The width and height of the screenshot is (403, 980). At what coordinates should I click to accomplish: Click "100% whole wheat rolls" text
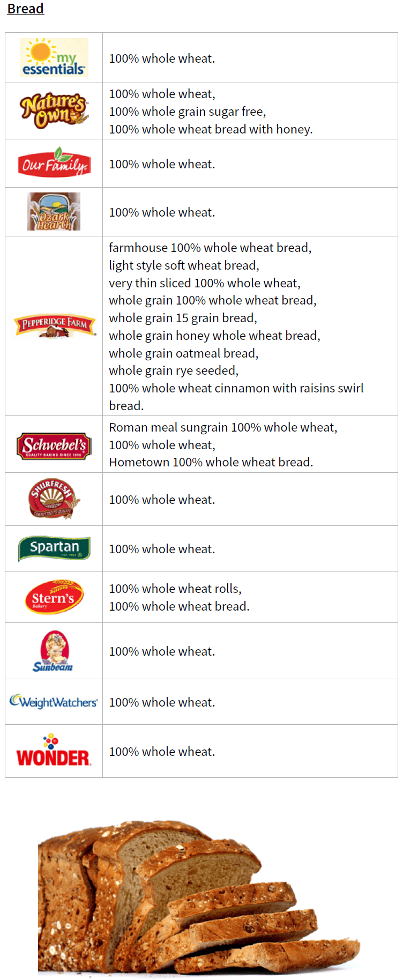tap(175, 589)
